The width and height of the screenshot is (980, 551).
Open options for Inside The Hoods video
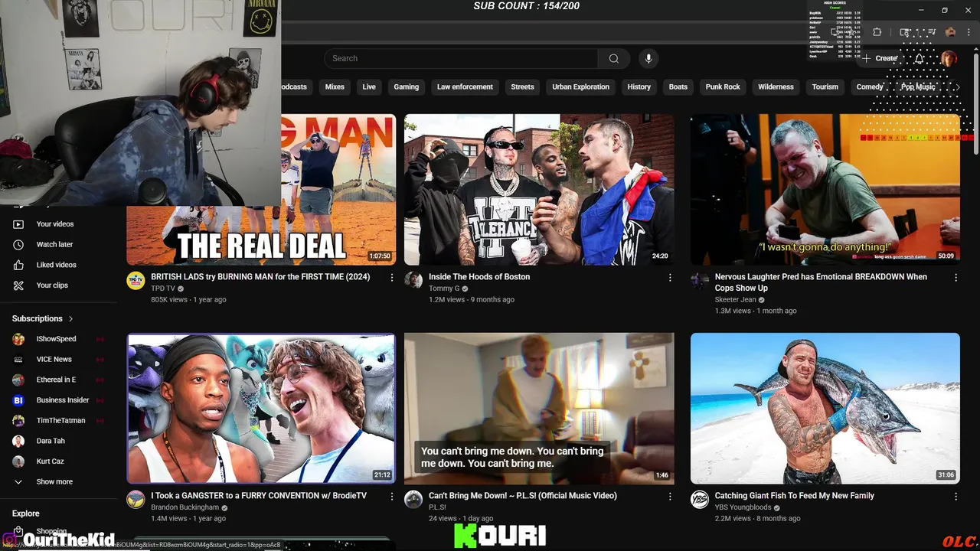[x=670, y=278]
